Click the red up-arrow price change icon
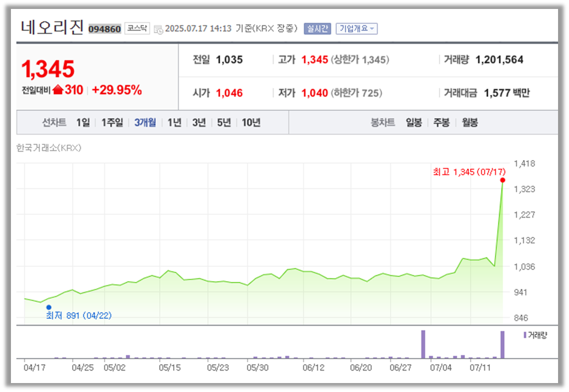The image size is (569, 392). click(x=58, y=89)
